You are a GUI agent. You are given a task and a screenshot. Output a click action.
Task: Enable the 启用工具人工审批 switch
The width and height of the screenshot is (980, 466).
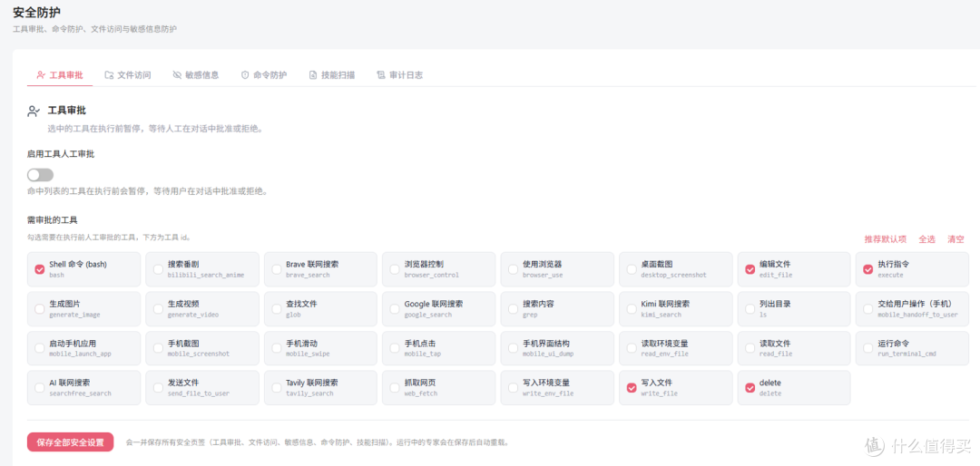click(41, 175)
